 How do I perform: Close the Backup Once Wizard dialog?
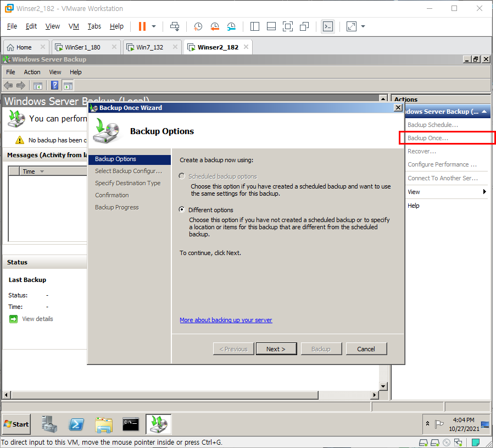click(x=398, y=108)
